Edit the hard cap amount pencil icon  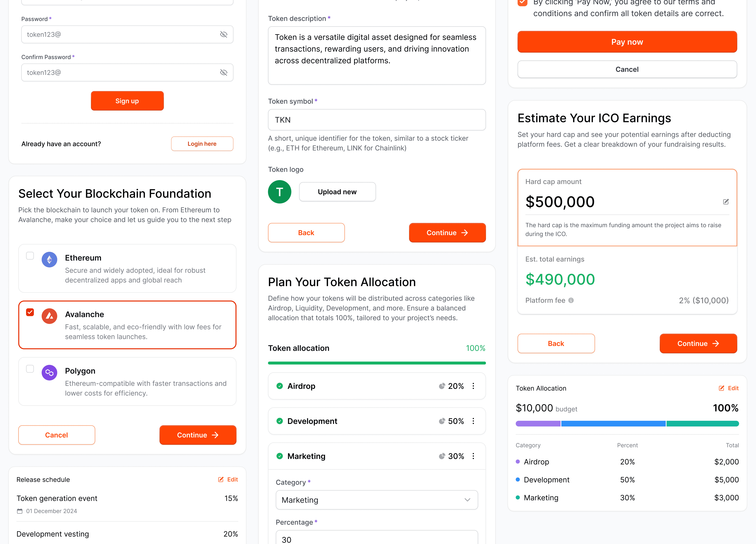click(726, 202)
